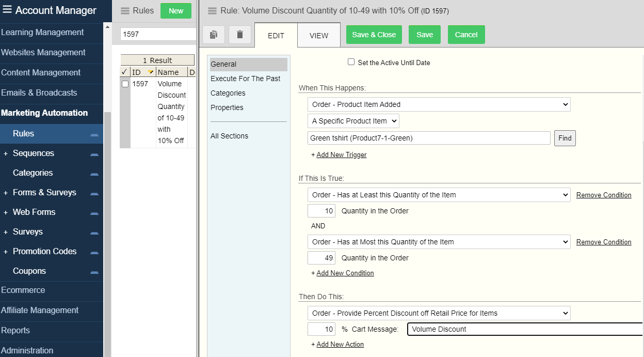This screenshot has width=644, height=357.
Task: Click Add New Action link
Action: (340, 344)
